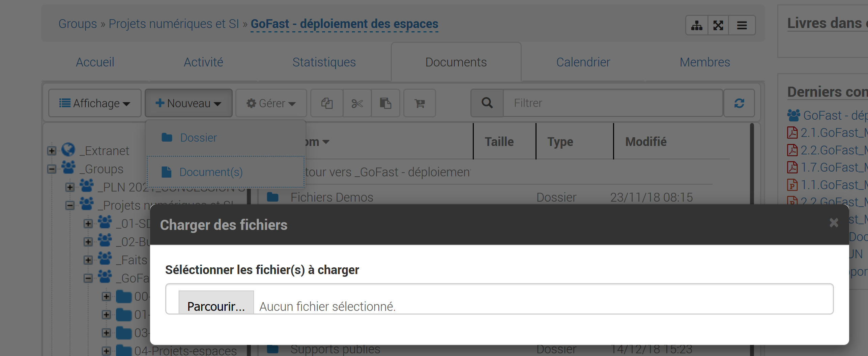Click the refresh icon beside the filter

pos(739,103)
